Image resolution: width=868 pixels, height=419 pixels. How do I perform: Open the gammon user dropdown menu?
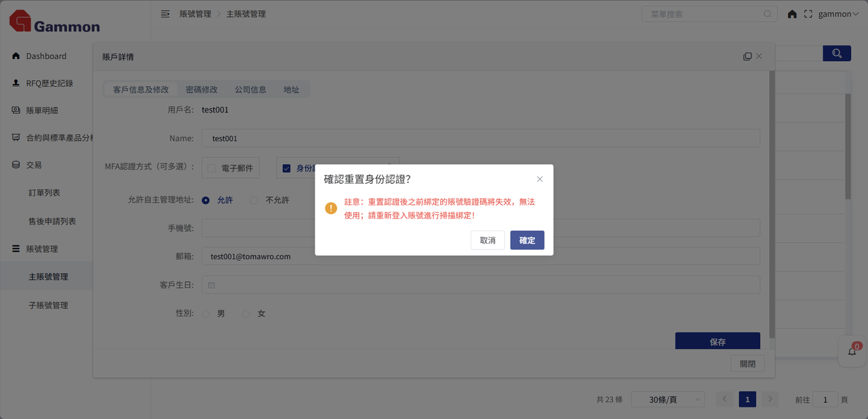coord(838,14)
